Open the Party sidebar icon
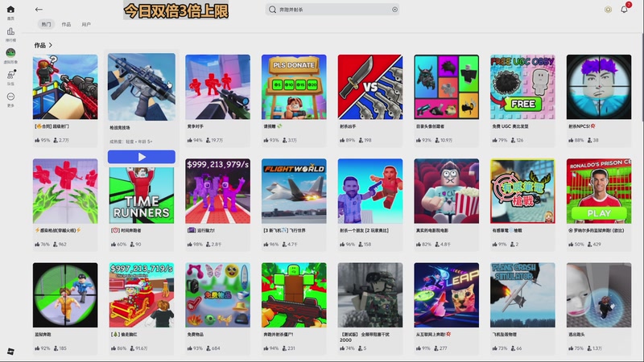644x362 pixels. [x=10, y=75]
